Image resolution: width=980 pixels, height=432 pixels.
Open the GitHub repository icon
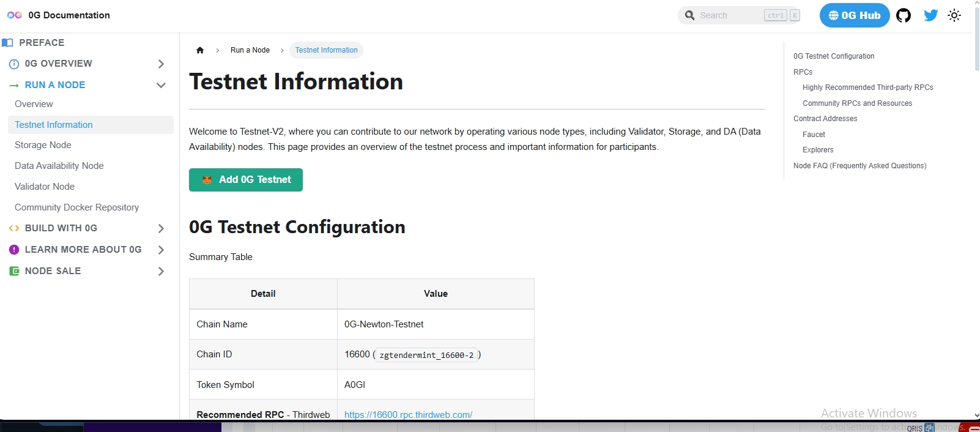[x=904, y=15]
